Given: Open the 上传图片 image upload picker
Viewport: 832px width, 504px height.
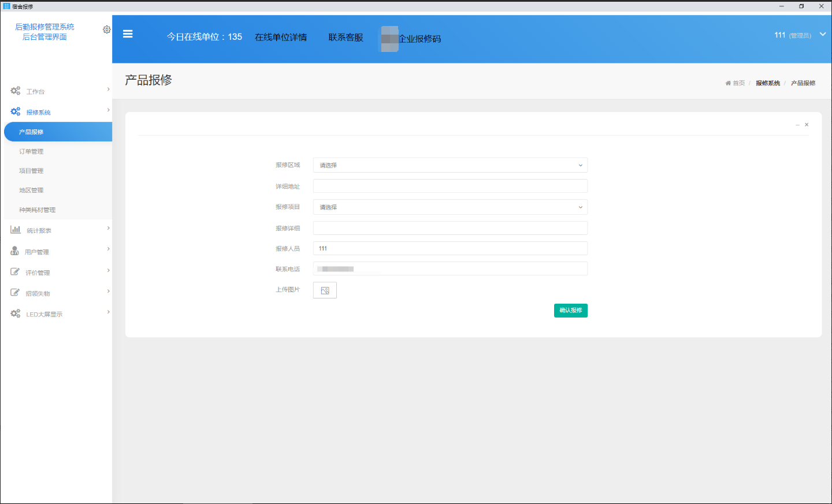Looking at the screenshot, I should 325,290.
